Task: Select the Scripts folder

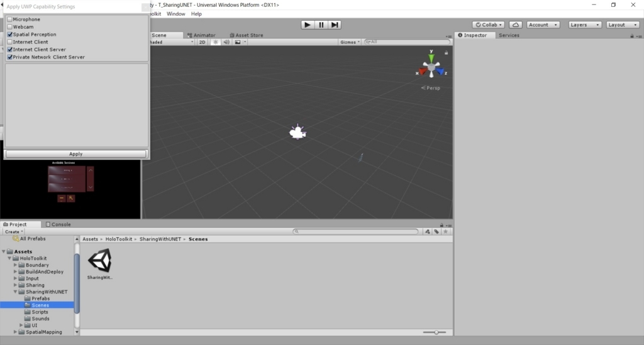Action: (x=40, y=312)
